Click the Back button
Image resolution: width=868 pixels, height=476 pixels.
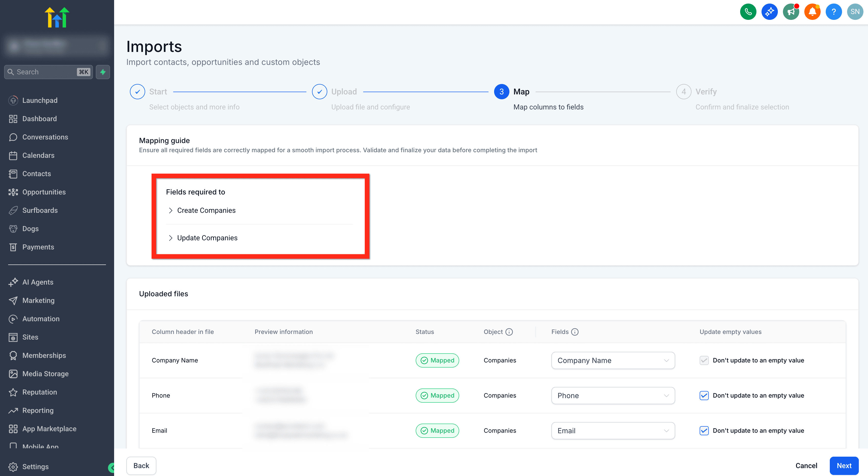[x=141, y=466]
